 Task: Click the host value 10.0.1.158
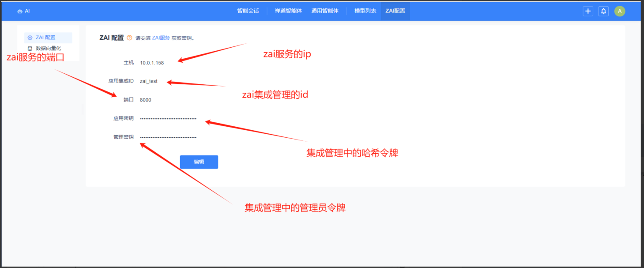point(152,63)
